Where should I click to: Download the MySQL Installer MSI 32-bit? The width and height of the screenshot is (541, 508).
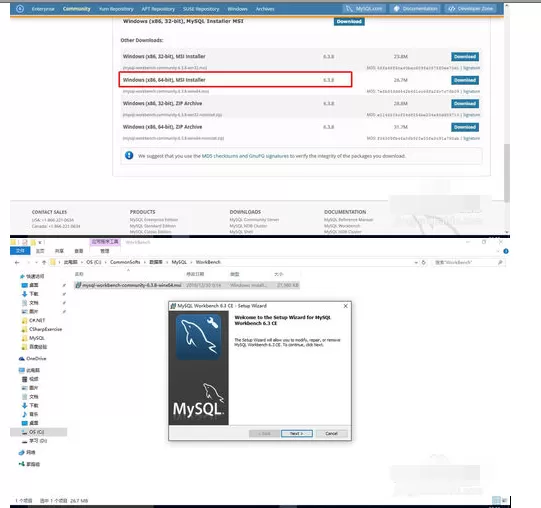(x=349, y=21)
